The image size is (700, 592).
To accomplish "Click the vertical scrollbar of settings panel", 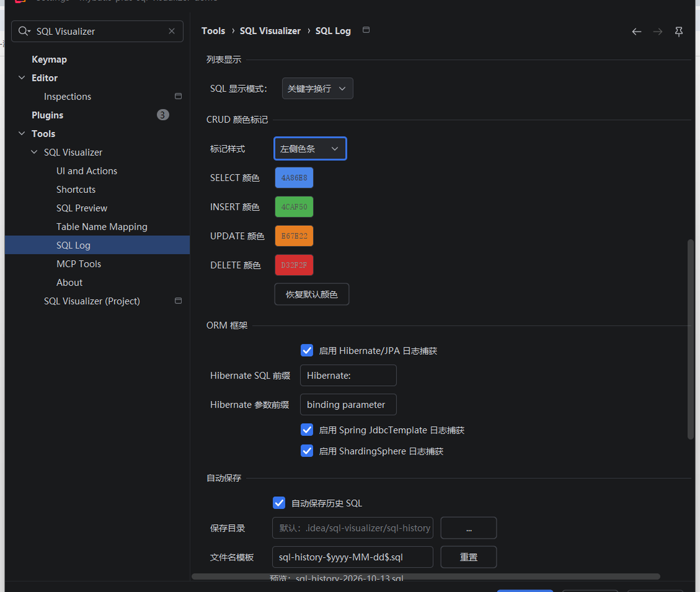I will tap(691, 339).
